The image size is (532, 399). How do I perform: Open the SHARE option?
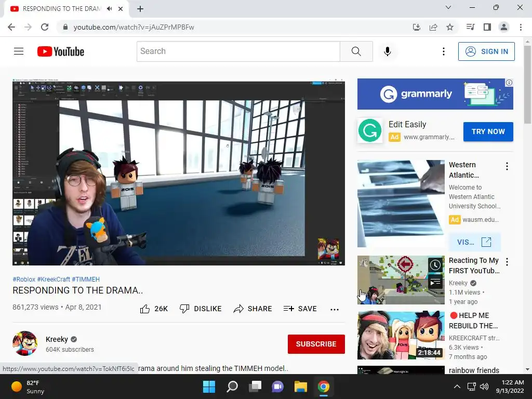click(x=253, y=309)
